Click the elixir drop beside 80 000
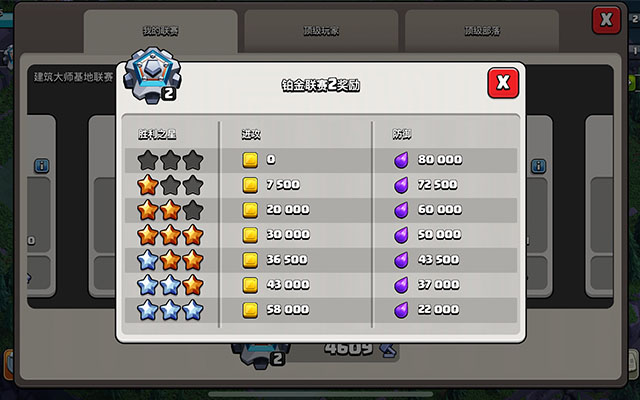This screenshot has height=400, width=640. click(401, 160)
